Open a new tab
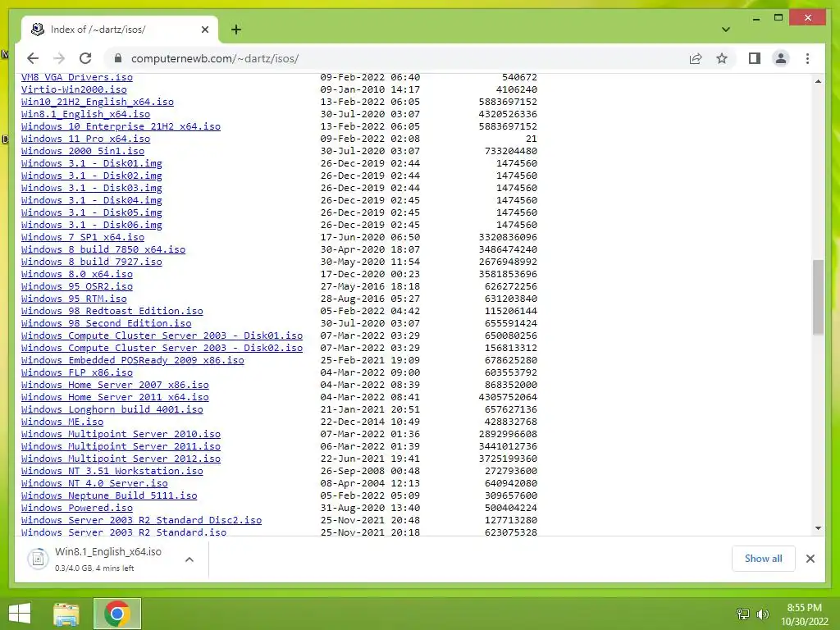 [x=236, y=30]
